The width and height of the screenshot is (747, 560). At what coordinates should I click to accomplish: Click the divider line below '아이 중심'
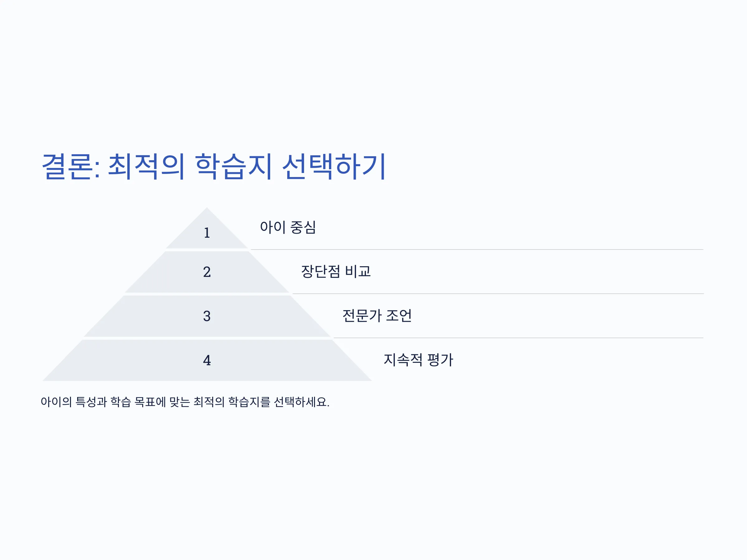point(477,250)
